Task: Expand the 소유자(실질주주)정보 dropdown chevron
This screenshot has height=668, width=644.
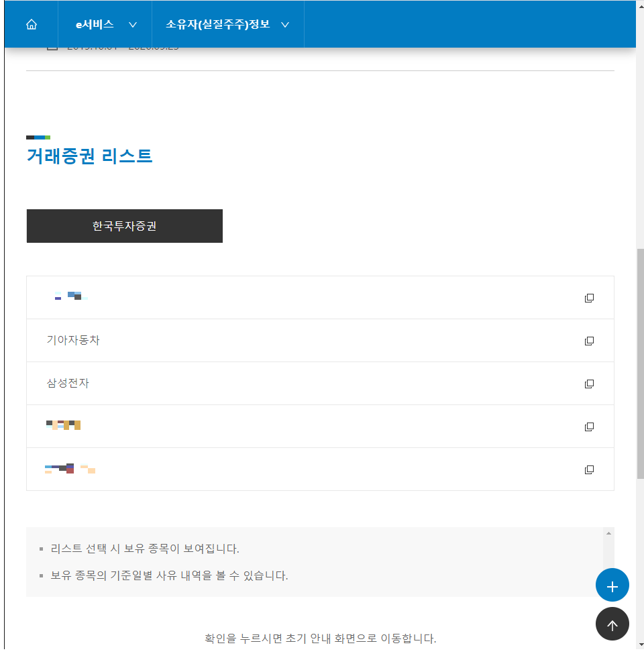Action: tap(285, 25)
